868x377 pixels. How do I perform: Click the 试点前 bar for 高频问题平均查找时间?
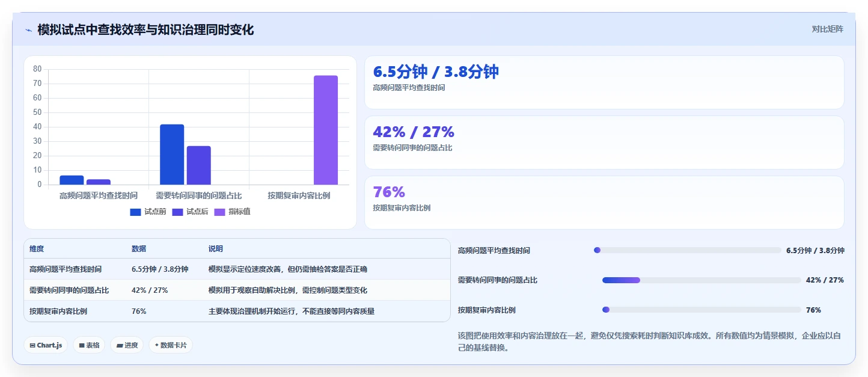[x=72, y=180]
